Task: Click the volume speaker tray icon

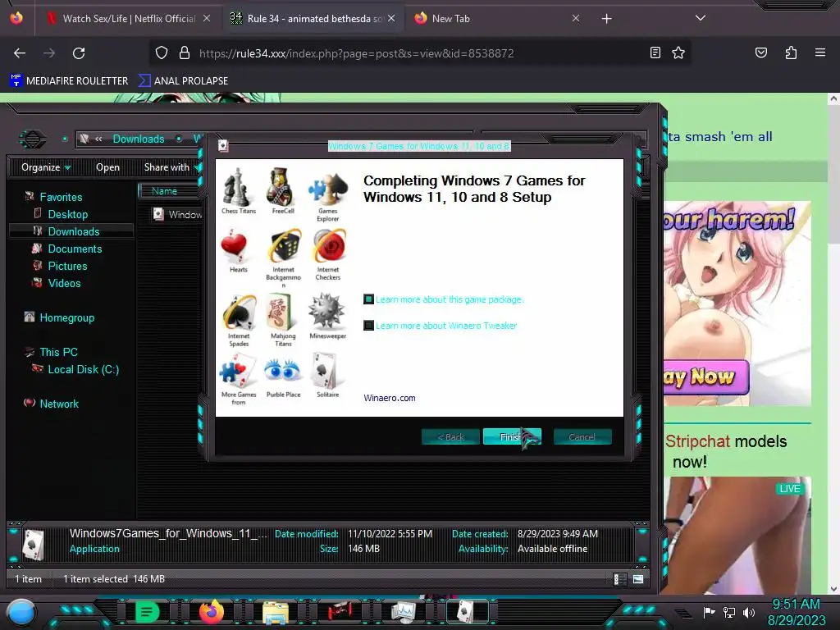Action: tap(748, 612)
